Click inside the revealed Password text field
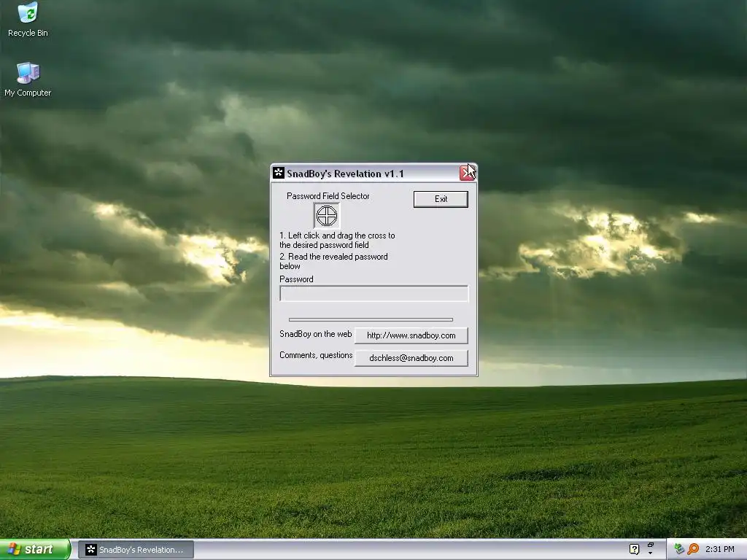Image resolution: width=747 pixels, height=560 pixels. point(374,294)
